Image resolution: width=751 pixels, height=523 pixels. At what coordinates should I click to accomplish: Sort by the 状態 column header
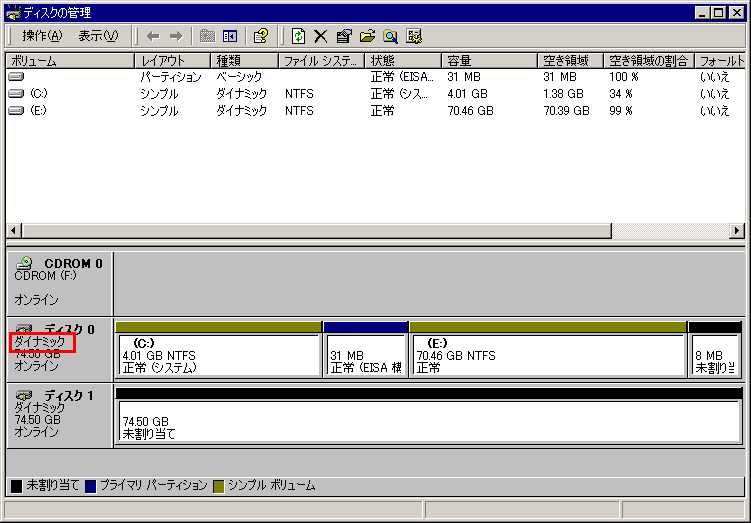pos(403,61)
